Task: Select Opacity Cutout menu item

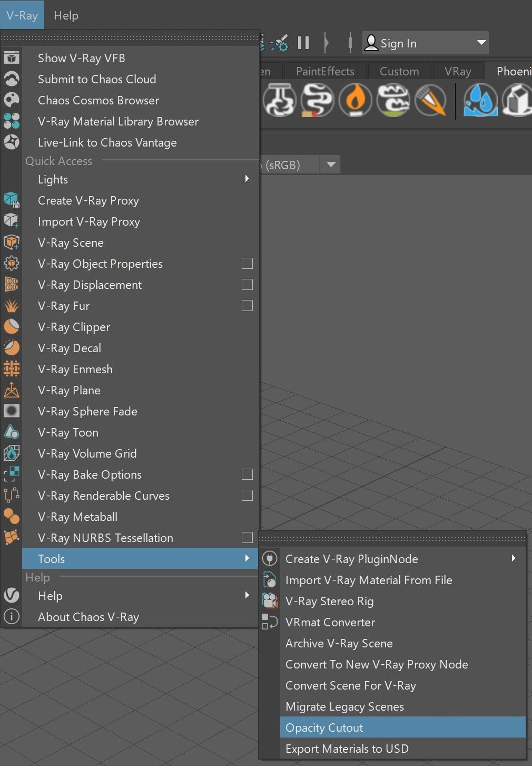Action: click(x=402, y=728)
